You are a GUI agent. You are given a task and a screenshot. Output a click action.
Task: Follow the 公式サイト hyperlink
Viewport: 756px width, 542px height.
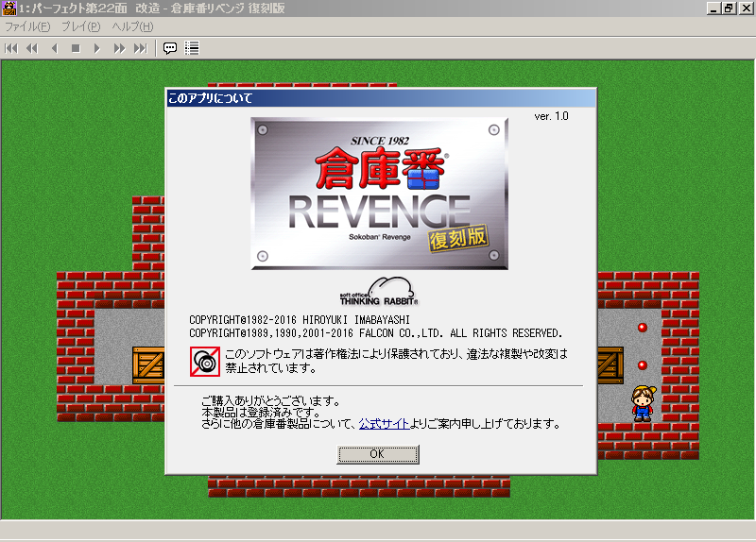point(384,424)
